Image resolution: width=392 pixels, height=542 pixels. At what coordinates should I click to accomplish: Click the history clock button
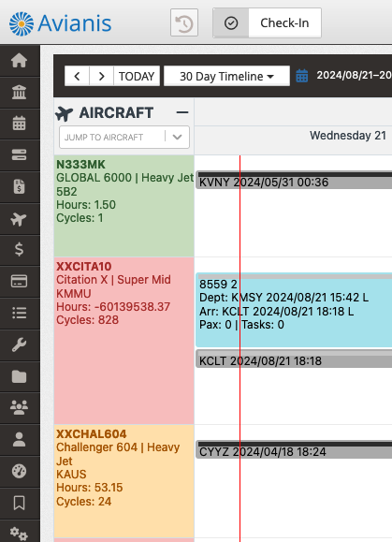pyautogui.click(x=184, y=23)
